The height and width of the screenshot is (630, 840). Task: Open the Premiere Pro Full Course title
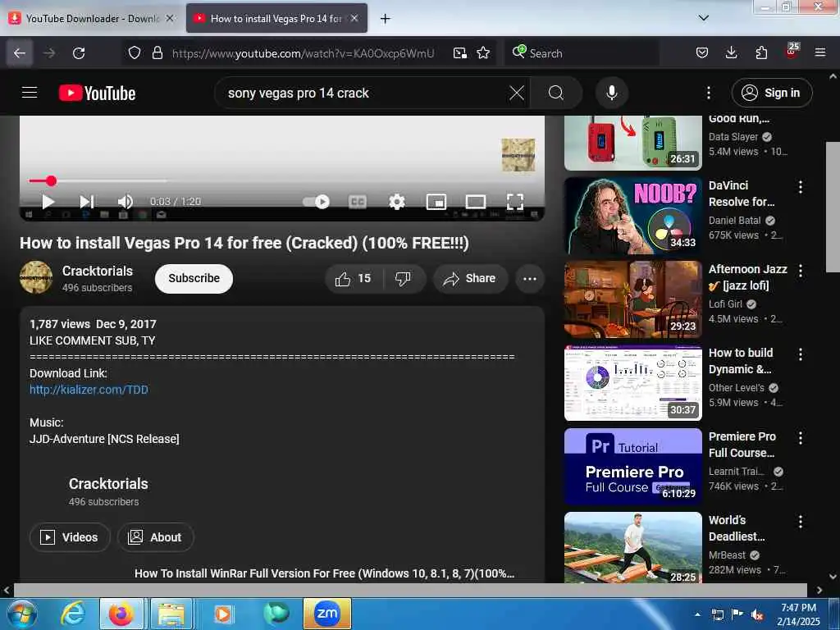click(x=742, y=445)
